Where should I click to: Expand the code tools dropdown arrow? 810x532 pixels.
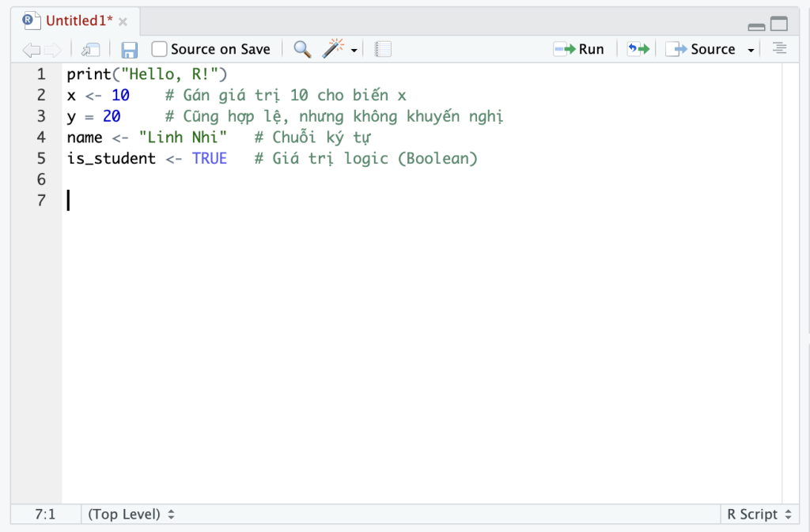354,51
